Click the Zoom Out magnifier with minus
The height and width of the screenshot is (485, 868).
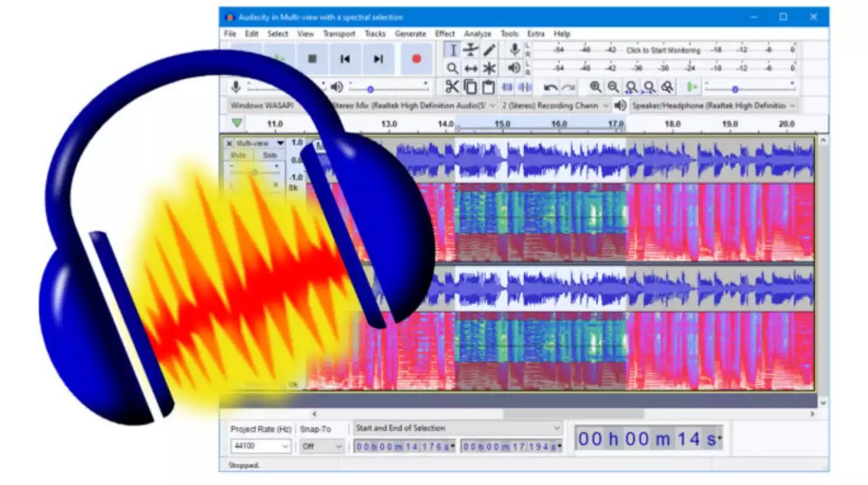point(613,87)
